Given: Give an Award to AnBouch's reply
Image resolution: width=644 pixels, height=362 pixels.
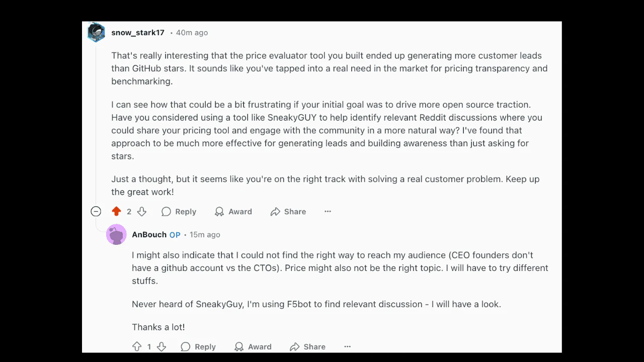Looking at the screenshot, I should click(253, 346).
